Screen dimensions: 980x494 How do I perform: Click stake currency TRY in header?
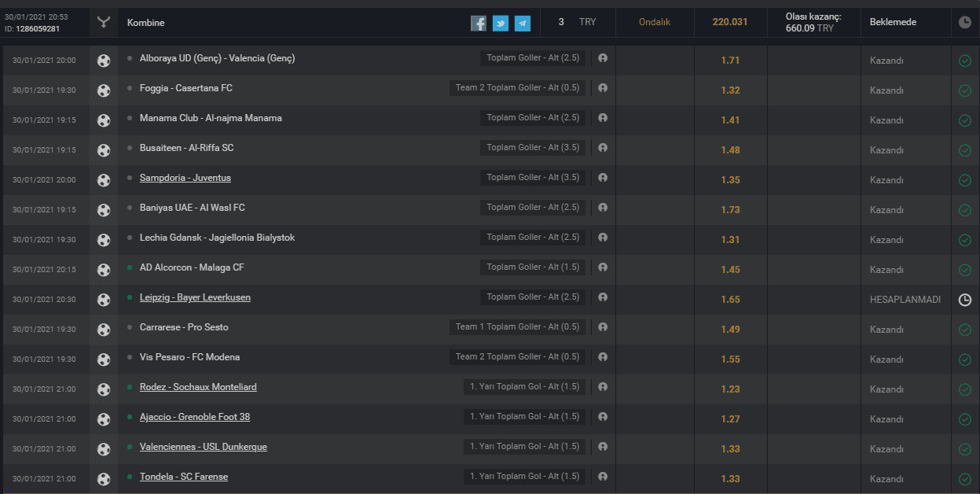pos(588,22)
